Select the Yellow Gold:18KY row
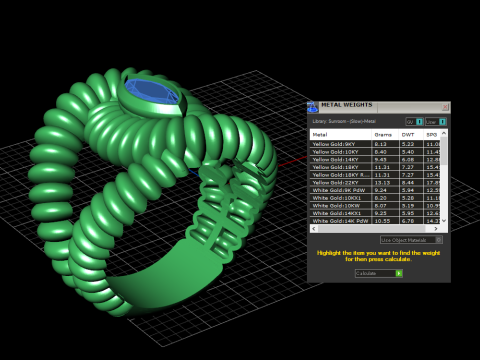The height and width of the screenshot is (360, 480). click(x=375, y=167)
